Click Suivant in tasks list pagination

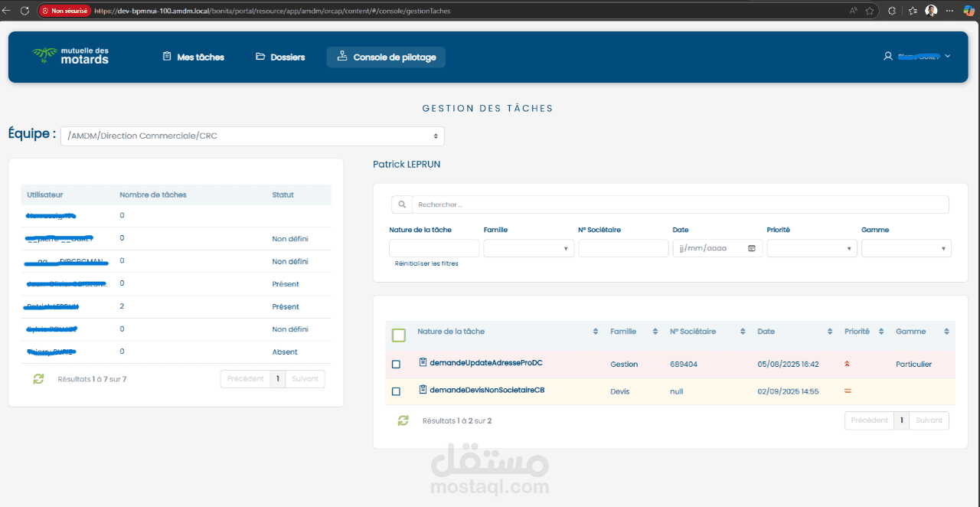pyautogui.click(x=929, y=420)
